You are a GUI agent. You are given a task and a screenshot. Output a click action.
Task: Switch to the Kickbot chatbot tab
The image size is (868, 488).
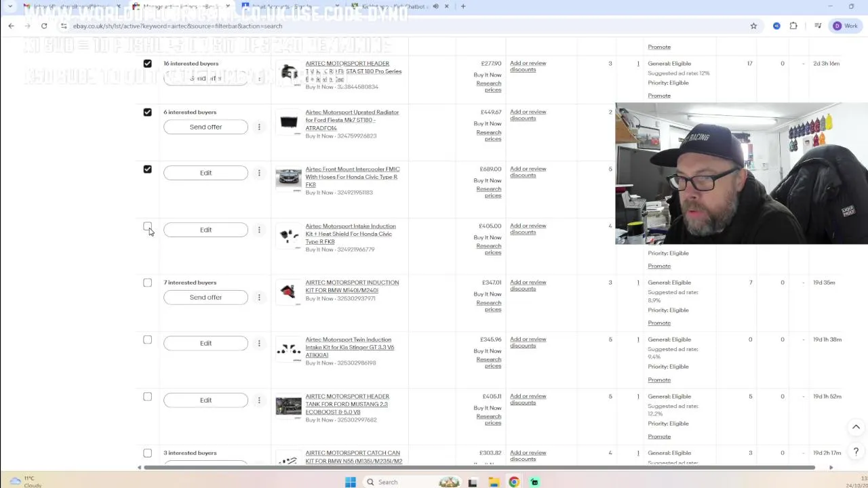(x=400, y=7)
